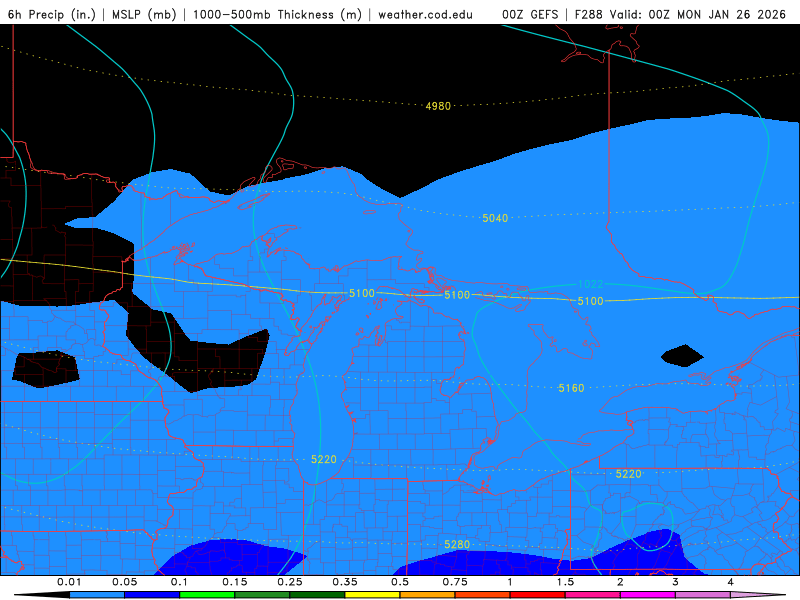Screen dimensions: 800x600
Task: Pick the dark green 0.25–0.35 legend swatch
Action: (317, 595)
